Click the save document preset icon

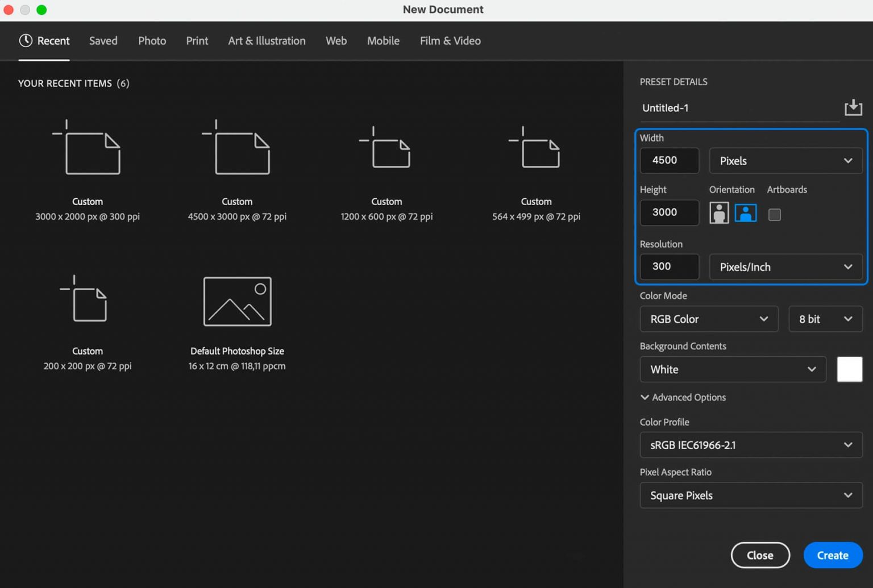pyautogui.click(x=853, y=107)
